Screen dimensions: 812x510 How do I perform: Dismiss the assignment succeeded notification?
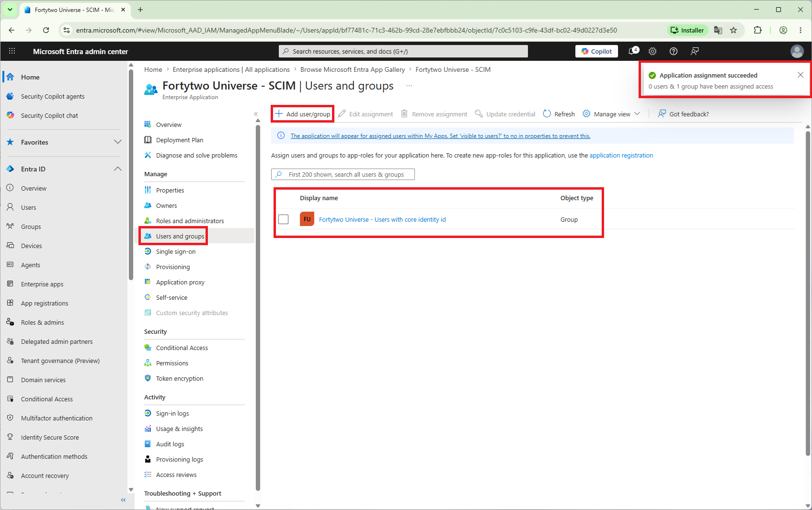tap(801, 75)
